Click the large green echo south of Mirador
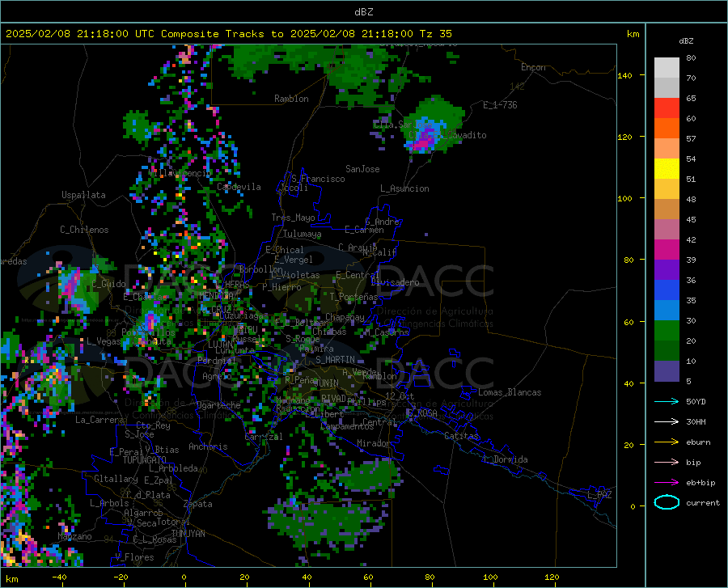The height and width of the screenshot is (588, 728). [371, 477]
